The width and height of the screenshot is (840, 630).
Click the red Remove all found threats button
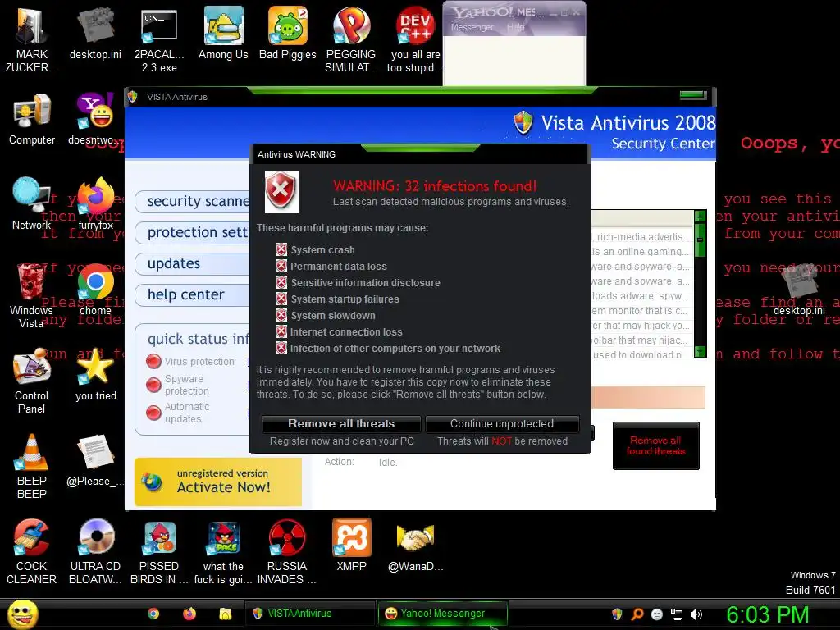click(655, 445)
